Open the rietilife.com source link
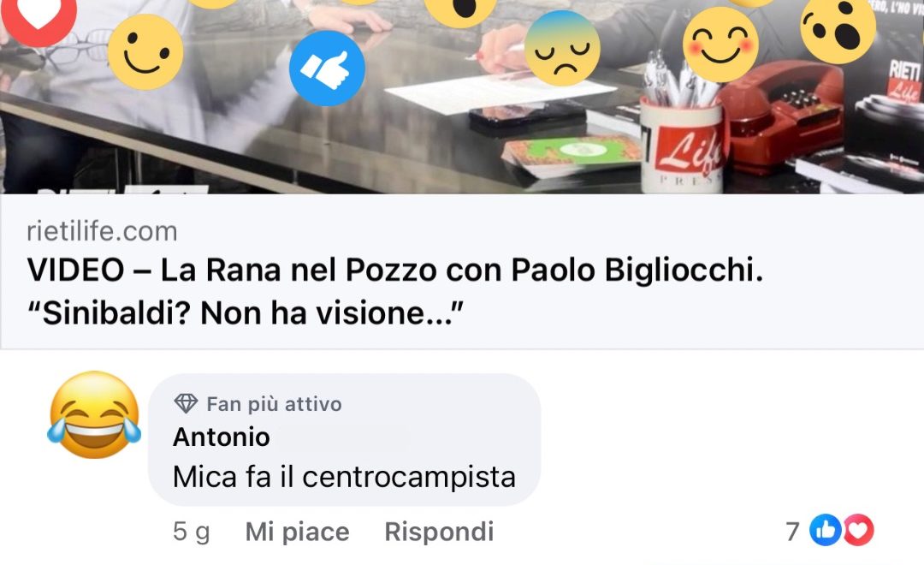This screenshot has height=565, width=924. click(102, 231)
